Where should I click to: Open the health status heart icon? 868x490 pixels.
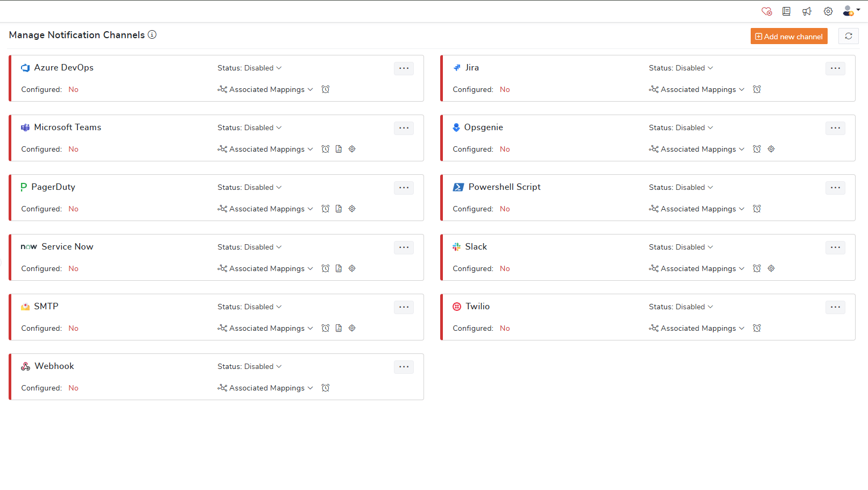click(767, 11)
